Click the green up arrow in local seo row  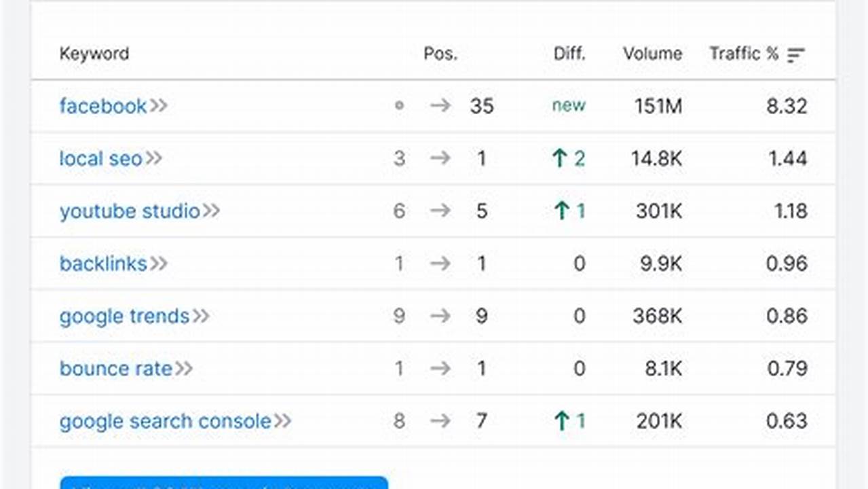(560, 158)
